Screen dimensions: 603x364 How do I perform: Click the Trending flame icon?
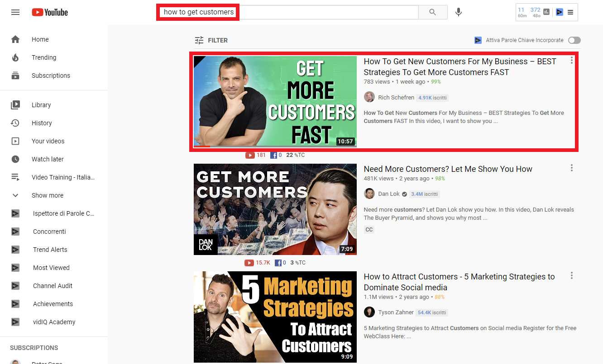pyautogui.click(x=15, y=57)
